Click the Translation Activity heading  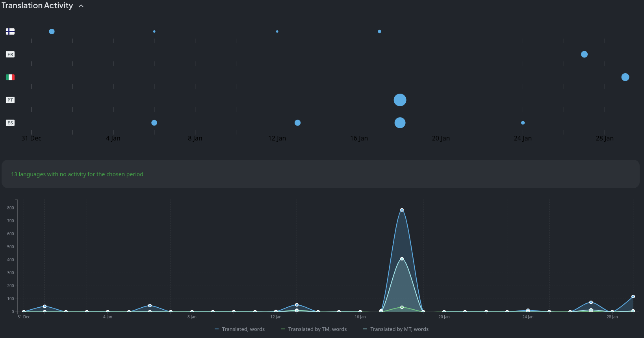(x=37, y=6)
